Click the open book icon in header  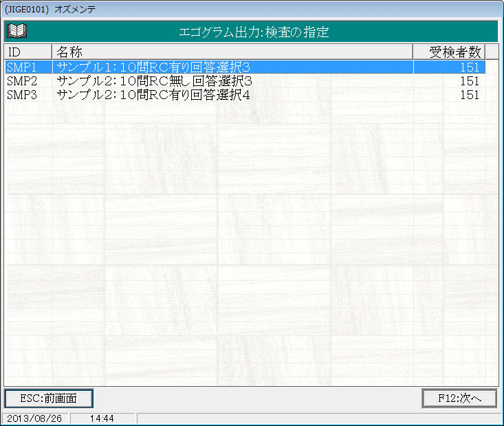point(17,31)
